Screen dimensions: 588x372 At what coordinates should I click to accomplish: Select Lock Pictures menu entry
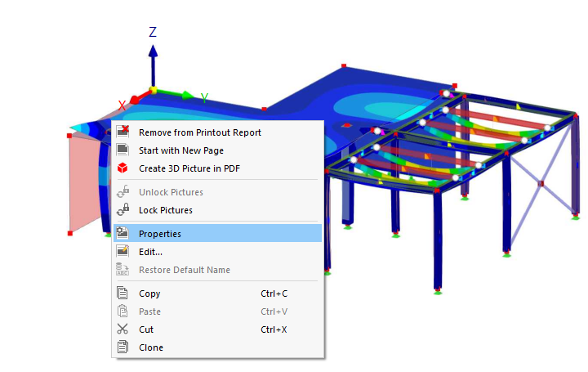coord(217,210)
